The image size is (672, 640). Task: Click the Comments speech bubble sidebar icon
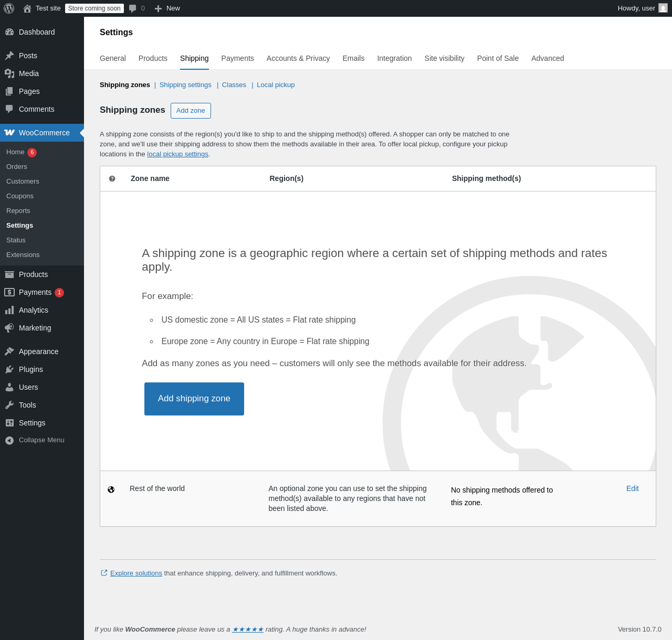pyautogui.click(x=9, y=109)
